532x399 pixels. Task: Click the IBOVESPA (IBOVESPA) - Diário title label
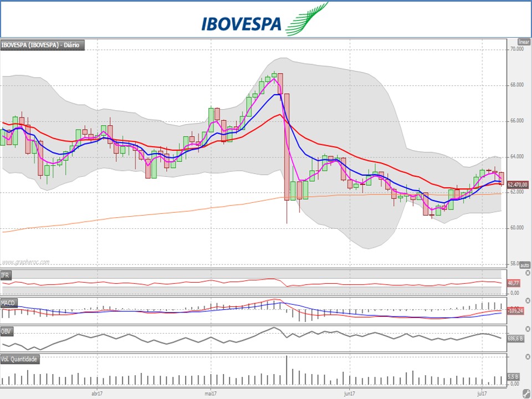point(42,45)
